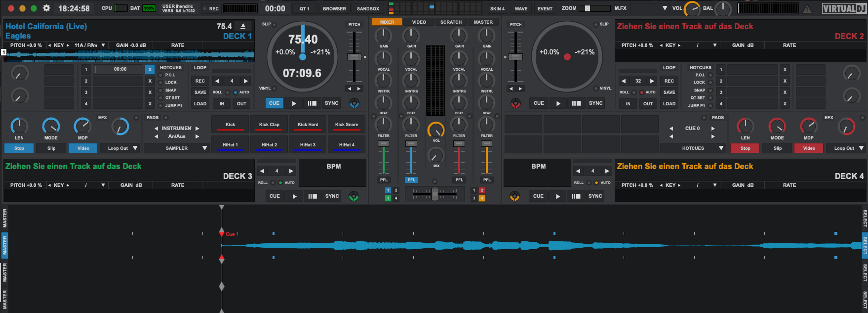Trigger the HiHat 3 sampler pad
Screen dimensions: 868x313
(308, 145)
